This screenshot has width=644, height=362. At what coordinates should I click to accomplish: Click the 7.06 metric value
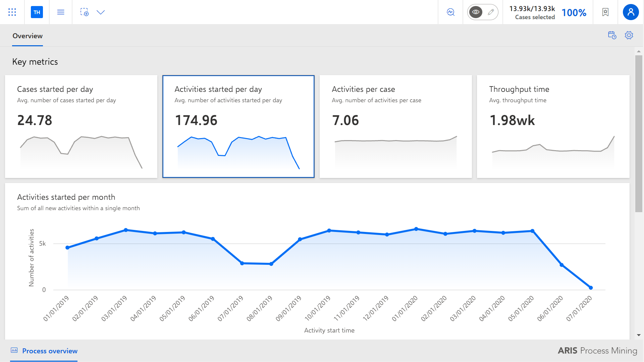345,120
